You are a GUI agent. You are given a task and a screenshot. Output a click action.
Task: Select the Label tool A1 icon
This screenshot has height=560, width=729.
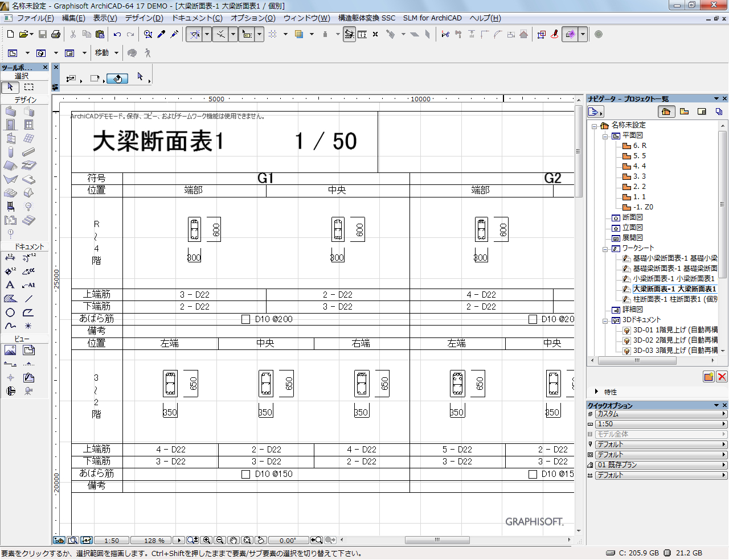click(x=29, y=285)
